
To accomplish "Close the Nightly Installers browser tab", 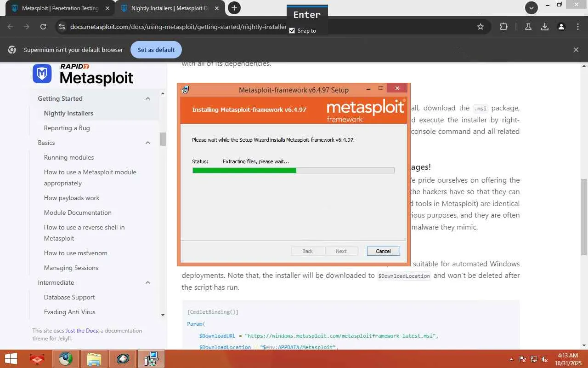I will 216,8.
